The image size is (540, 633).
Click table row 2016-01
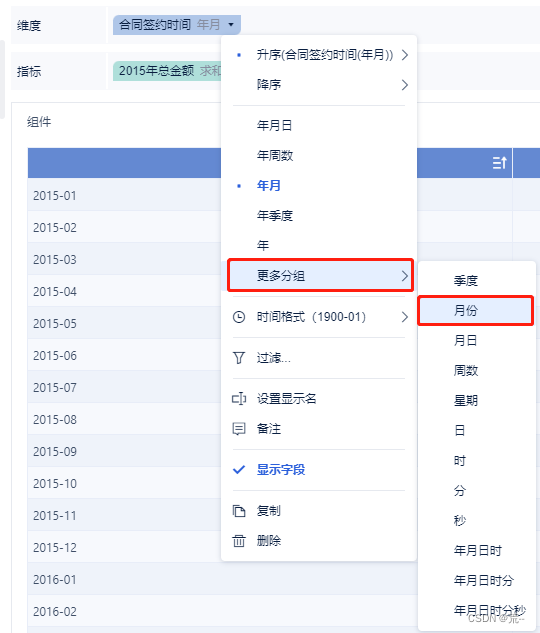222,579
